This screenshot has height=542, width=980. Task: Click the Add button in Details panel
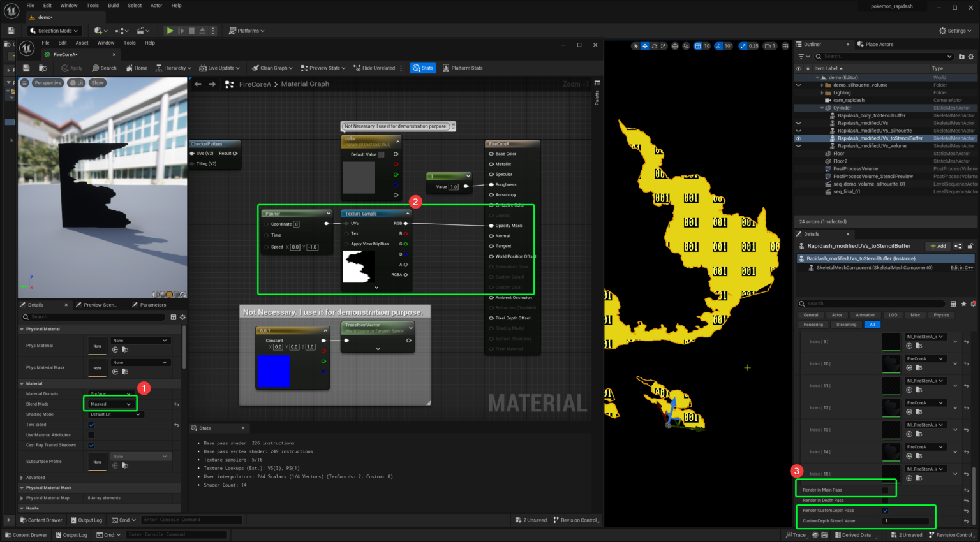click(937, 246)
